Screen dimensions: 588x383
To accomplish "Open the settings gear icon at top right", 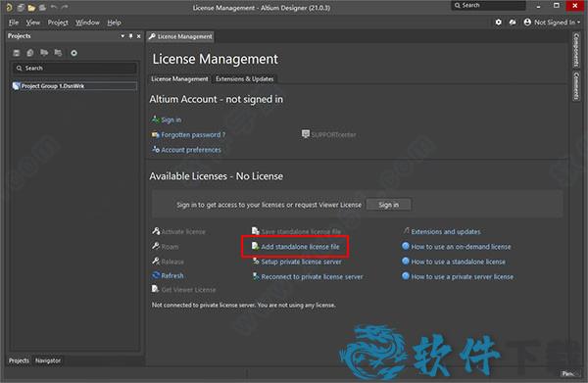I will (x=498, y=23).
